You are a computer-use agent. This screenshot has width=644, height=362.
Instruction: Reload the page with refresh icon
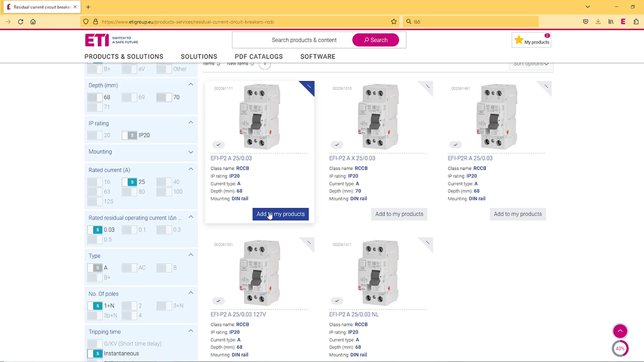(21, 22)
